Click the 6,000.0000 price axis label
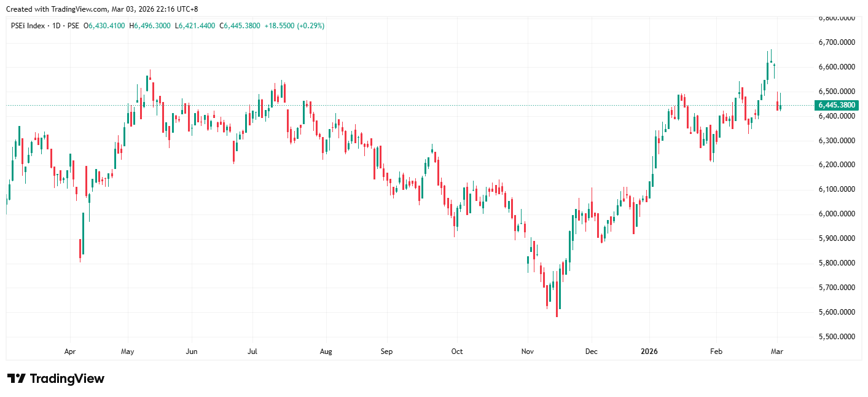The height and width of the screenshot is (397, 868). (x=836, y=214)
